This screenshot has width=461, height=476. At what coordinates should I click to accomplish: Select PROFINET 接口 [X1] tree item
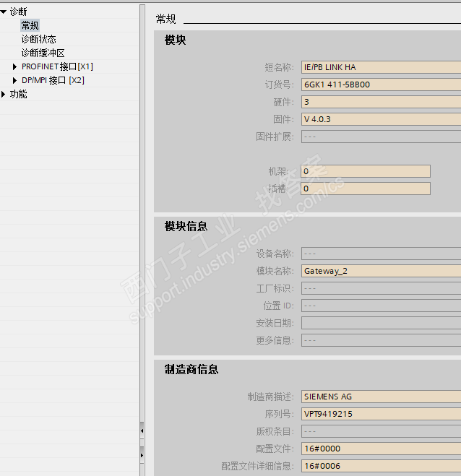pyautogui.click(x=57, y=66)
